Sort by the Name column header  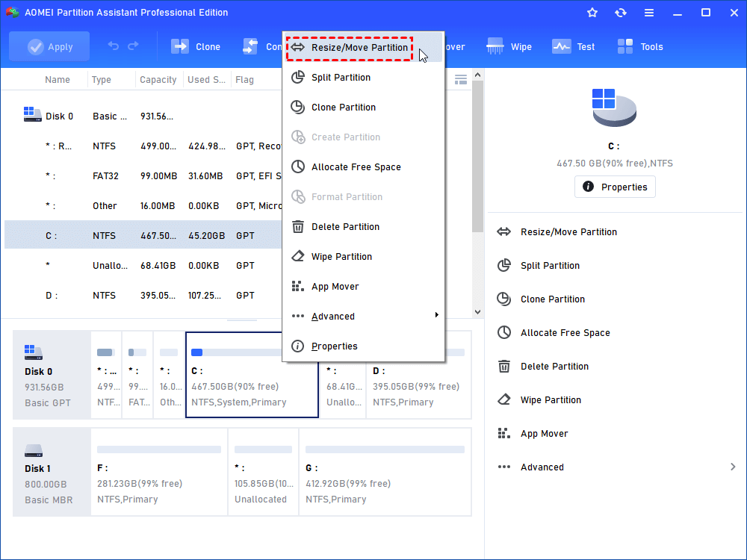pyautogui.click(x=58, y=80)
